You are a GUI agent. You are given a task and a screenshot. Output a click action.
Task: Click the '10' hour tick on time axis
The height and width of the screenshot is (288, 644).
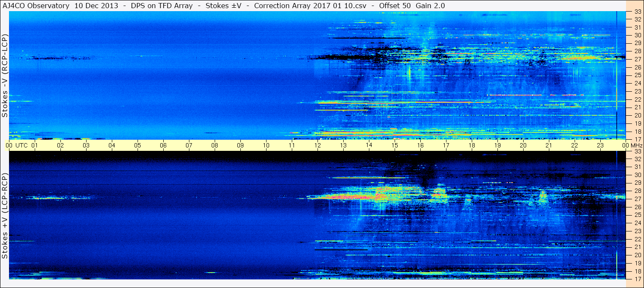point(266,145)
